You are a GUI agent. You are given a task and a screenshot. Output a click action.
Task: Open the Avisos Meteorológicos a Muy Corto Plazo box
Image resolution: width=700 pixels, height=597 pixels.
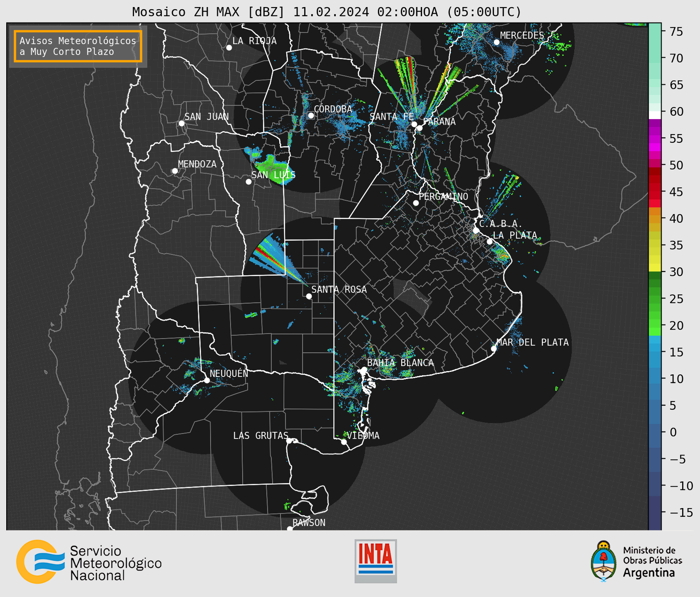click(x=78, y=46)
